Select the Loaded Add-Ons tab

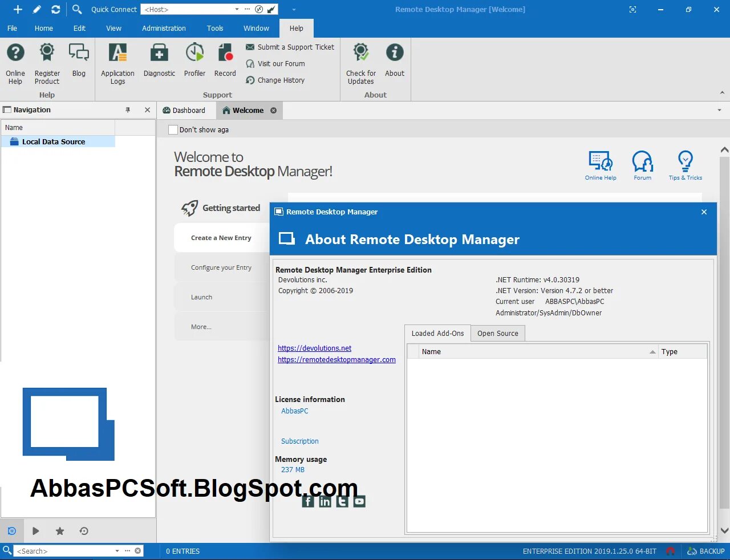click(x=437, y=333)
